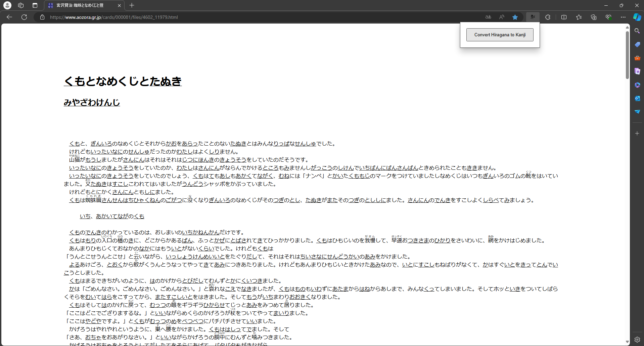The height and width of the screenshot is (346, 644).
Task: Open the Translate page icon
Action: tap(488, 17)
